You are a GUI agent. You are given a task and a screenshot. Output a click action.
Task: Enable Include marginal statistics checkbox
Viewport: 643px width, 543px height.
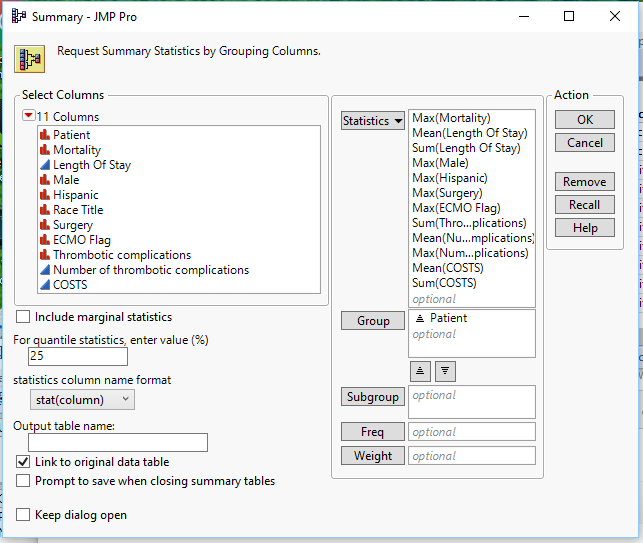tap(23, 317)
